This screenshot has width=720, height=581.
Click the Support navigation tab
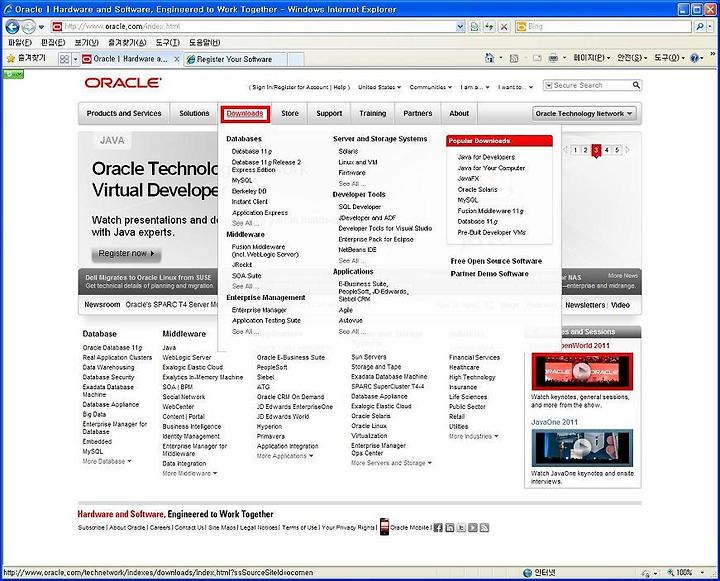point(329,113)
